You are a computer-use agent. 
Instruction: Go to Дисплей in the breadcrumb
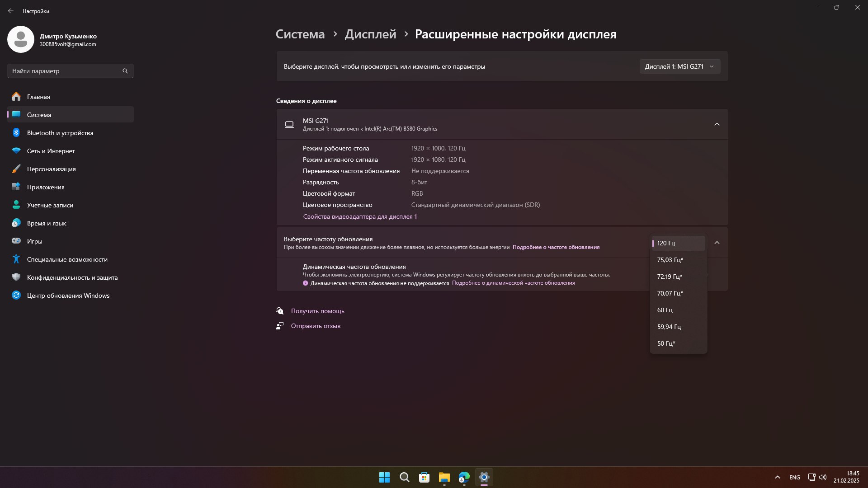click(x=370, y=34)
